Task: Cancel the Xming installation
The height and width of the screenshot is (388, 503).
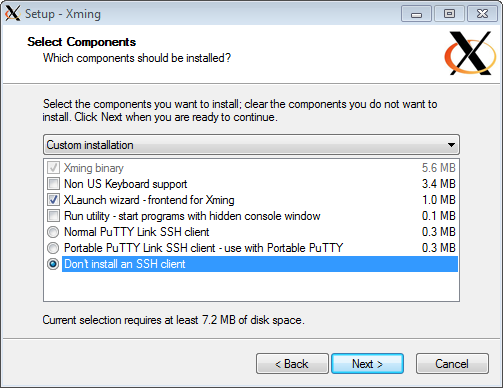Action: tap(452, 364)
